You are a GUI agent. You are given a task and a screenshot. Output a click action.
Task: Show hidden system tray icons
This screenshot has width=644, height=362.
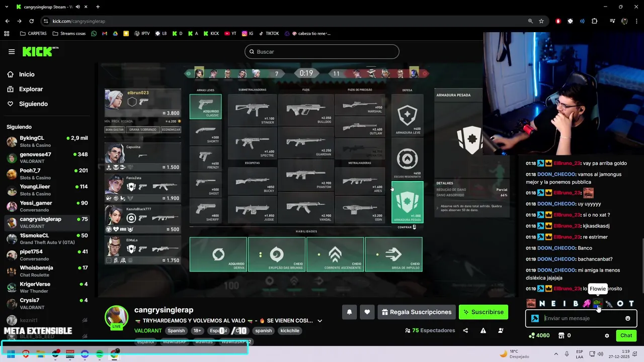pyautogui.click(x=555, y=354)
